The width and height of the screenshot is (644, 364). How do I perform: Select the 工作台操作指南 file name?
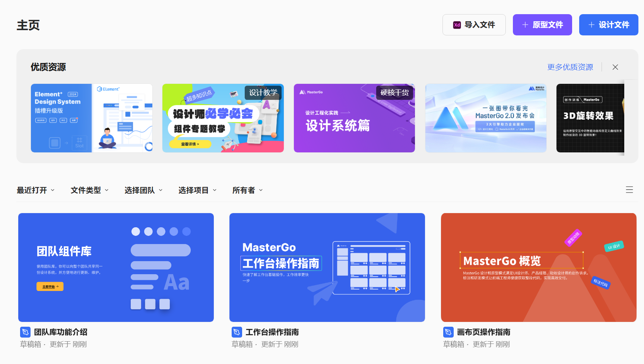tap(272, 332)
